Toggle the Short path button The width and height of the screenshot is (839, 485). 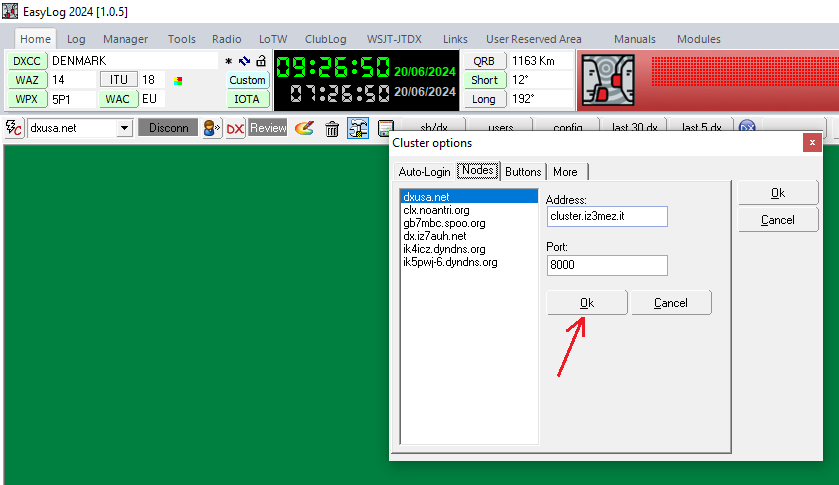pos(484,80)
